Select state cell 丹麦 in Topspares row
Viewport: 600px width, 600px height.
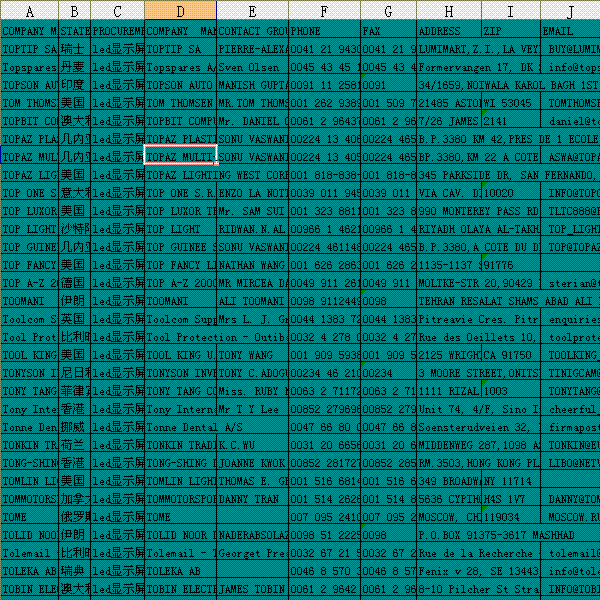tap(75, 67)
